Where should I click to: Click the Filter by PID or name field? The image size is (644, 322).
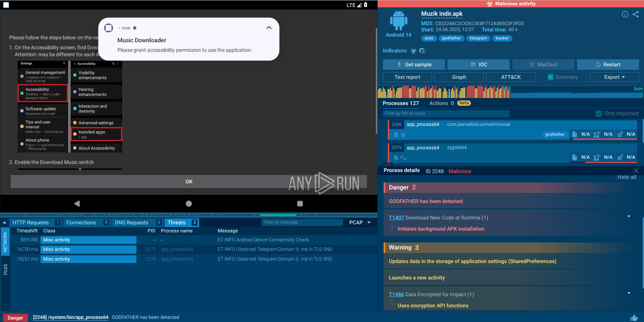[446, 113]
